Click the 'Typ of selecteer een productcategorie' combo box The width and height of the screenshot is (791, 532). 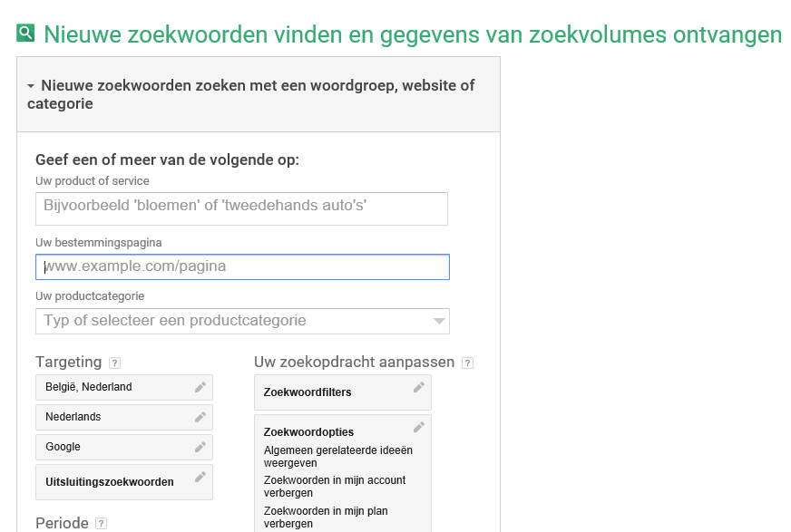[242, 322]
